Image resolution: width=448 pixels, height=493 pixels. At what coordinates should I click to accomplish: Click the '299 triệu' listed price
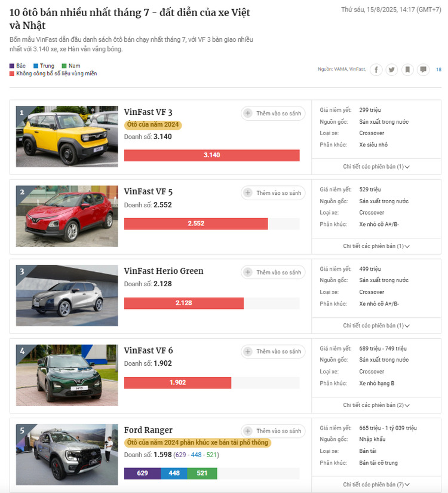370,110
